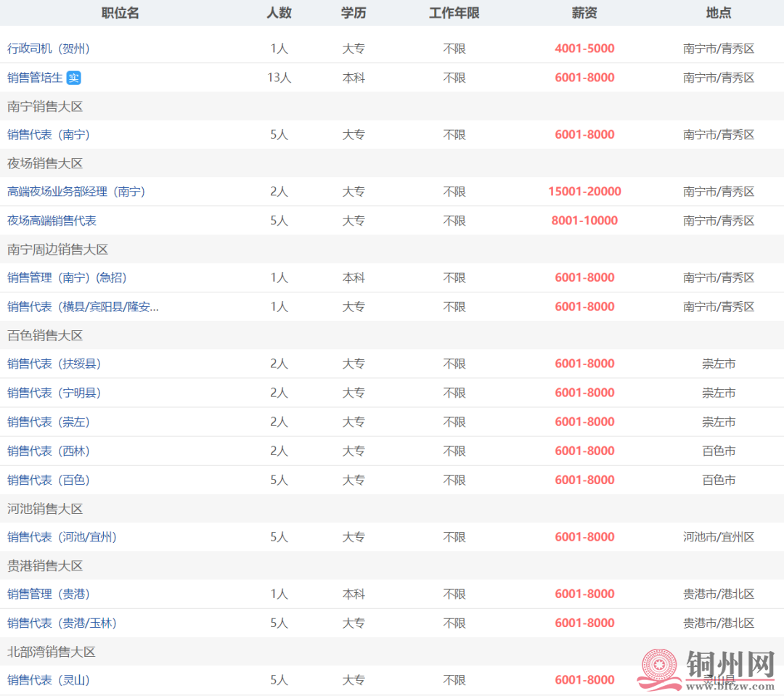This screenshot has width=784, height=696.
Task: Open the 行政司机（贺州）job link
Action: (49, 49)
